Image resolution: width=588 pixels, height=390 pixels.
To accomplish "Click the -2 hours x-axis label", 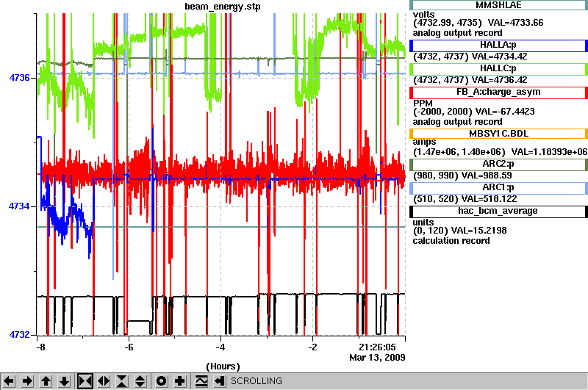I will (312, 347).
